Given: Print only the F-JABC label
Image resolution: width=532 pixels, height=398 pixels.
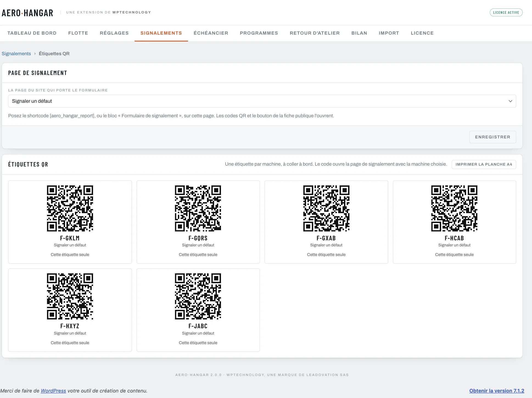Looking at the screenshot, I should [x=198, y=343].
